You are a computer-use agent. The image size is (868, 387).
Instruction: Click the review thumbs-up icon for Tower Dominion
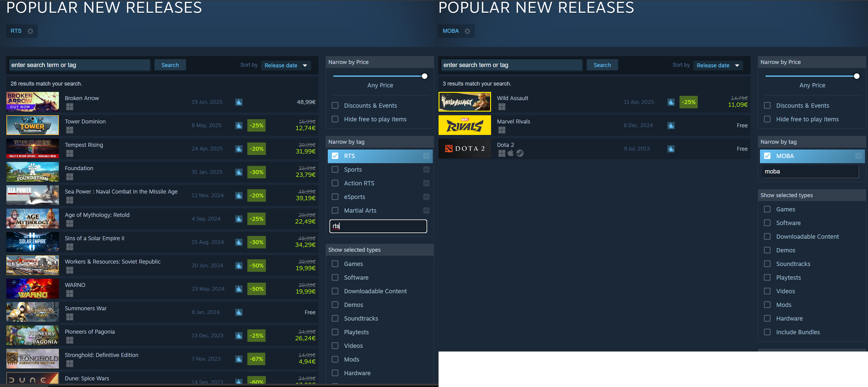239,125
